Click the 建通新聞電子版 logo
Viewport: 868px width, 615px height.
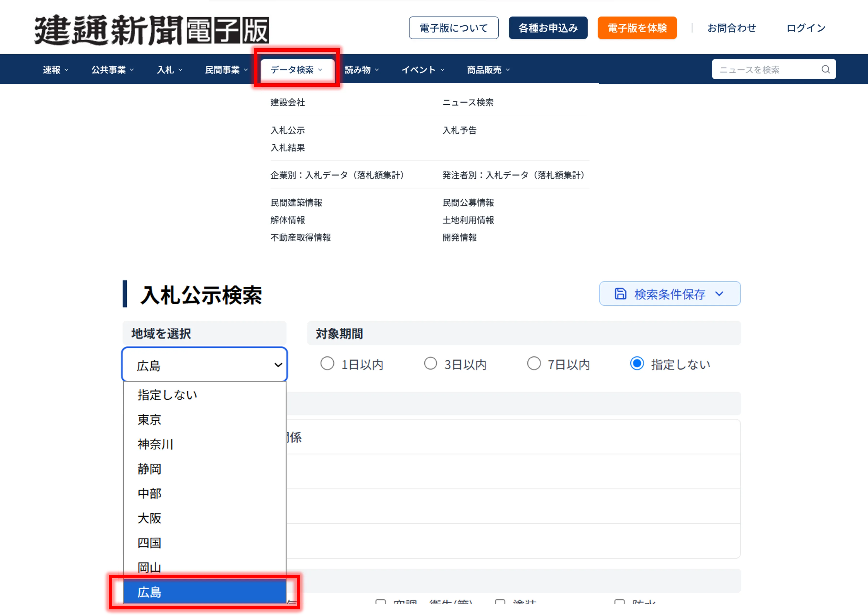pos(152,30)
